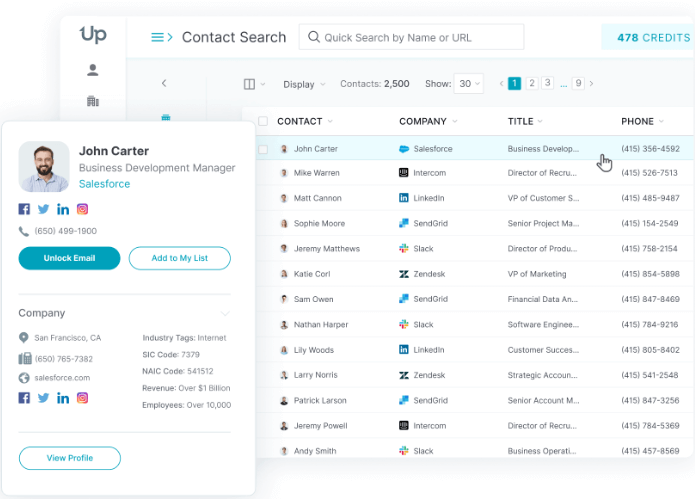Image resolution: width=695 pixels, height=499 pixels.
Task: Open the person contacts sidebar icon
Action: 93,70
